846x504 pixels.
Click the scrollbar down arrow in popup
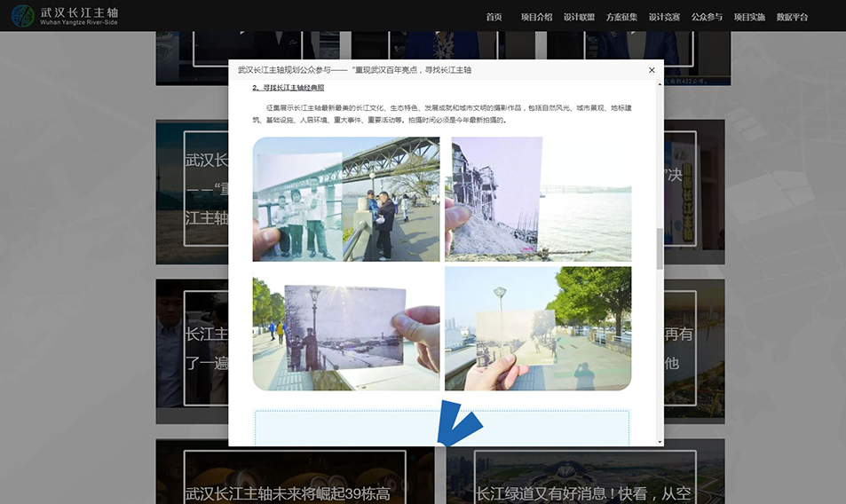[660, 441]
